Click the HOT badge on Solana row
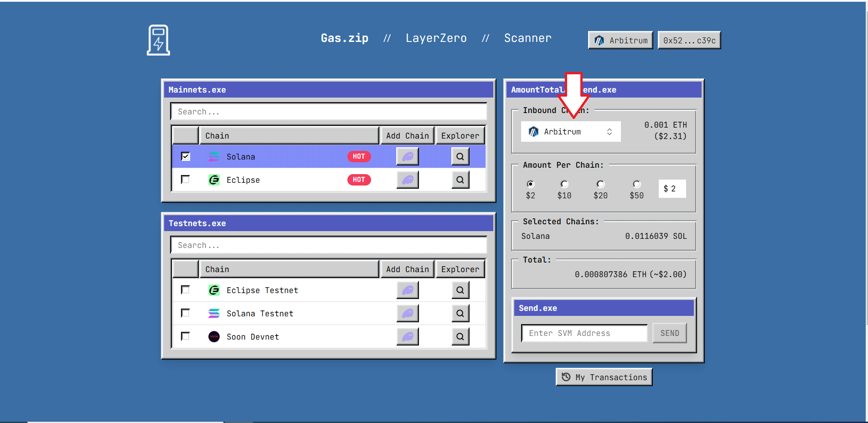This screenshot has height=423, width=868. 359,156
